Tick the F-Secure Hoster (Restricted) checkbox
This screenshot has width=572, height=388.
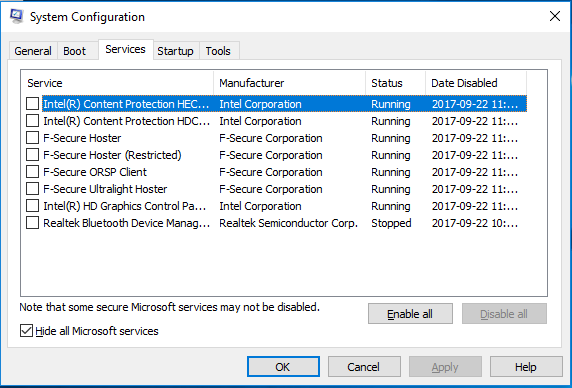pos(32,155)
